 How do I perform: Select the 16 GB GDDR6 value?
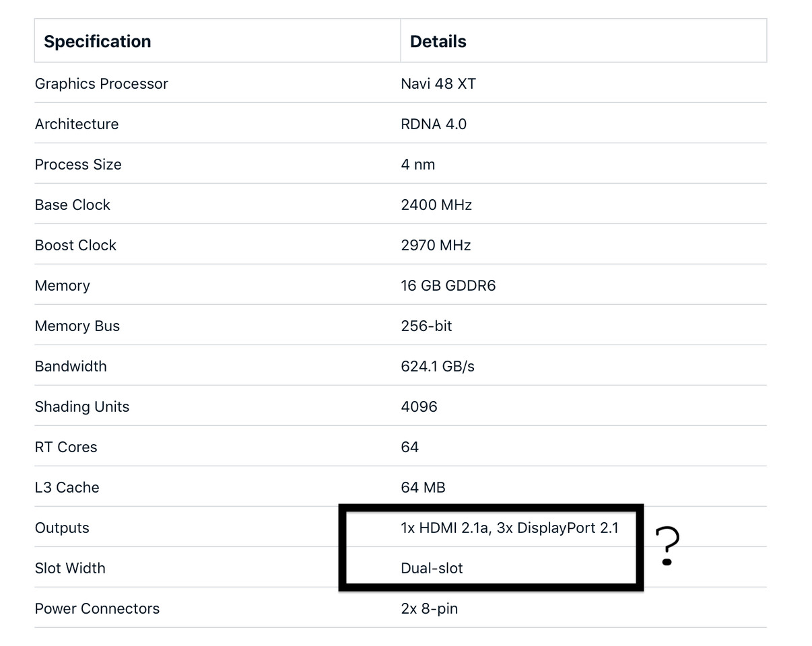tap(448, 286)
